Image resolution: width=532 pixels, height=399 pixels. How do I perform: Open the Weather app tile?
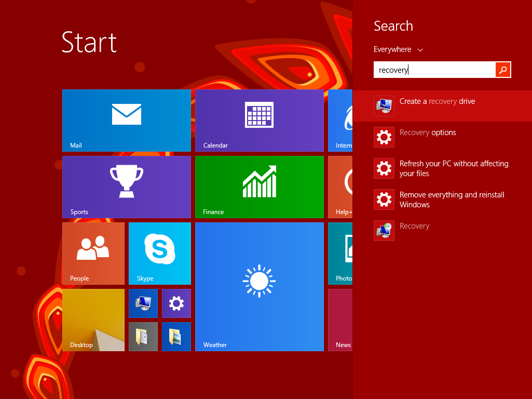[260, 286]
